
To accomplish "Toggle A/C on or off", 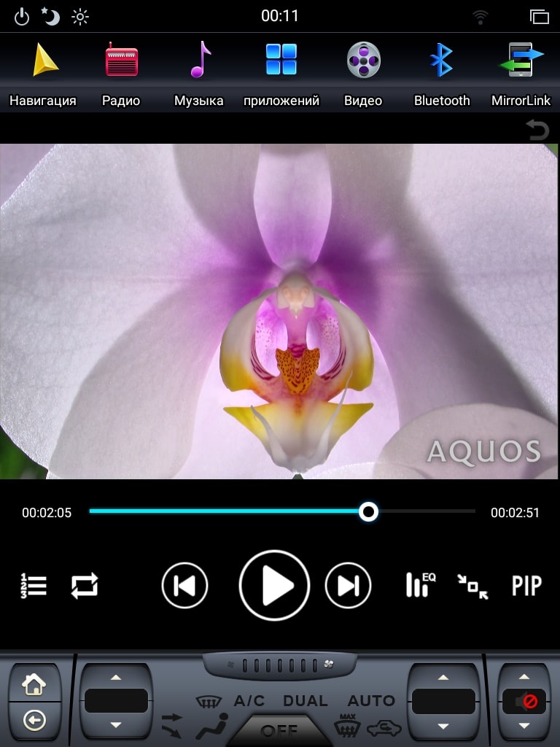I will (249, 701).
